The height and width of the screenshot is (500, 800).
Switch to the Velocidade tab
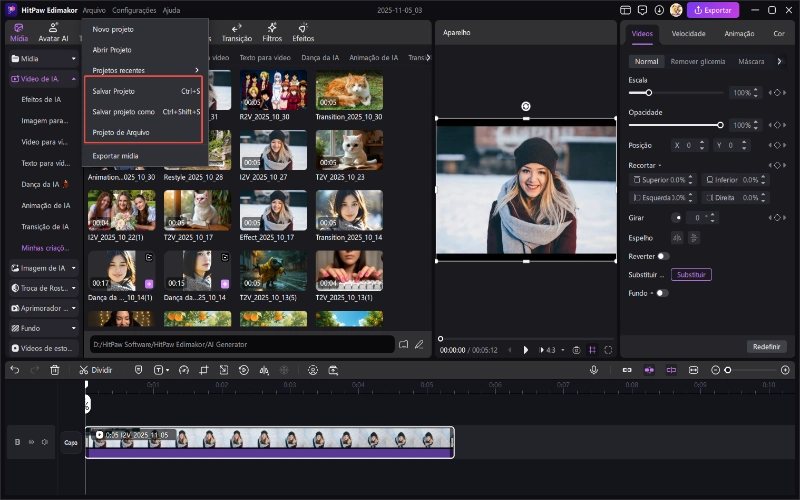[x=688, y=34]
